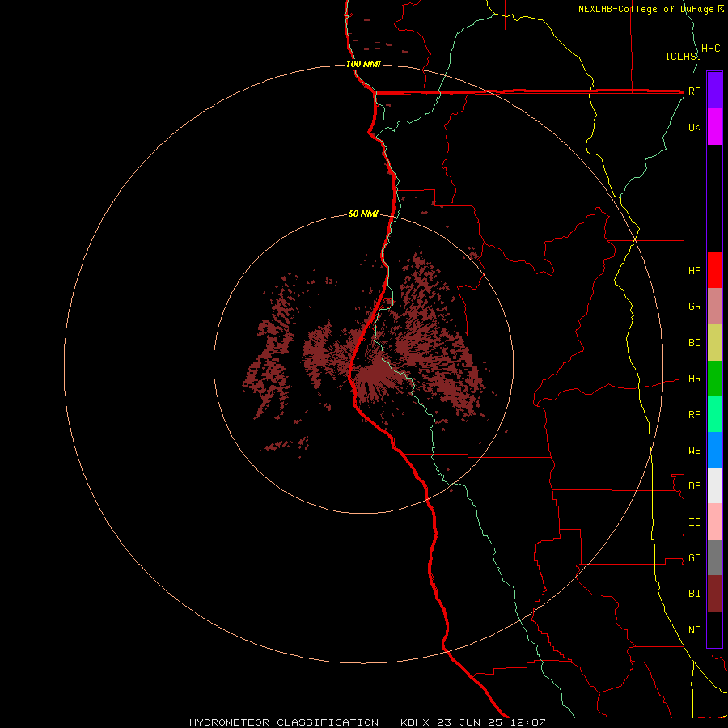
Task: Click the GR legend label
Action: pyautogui.click(x=694, y=307)
